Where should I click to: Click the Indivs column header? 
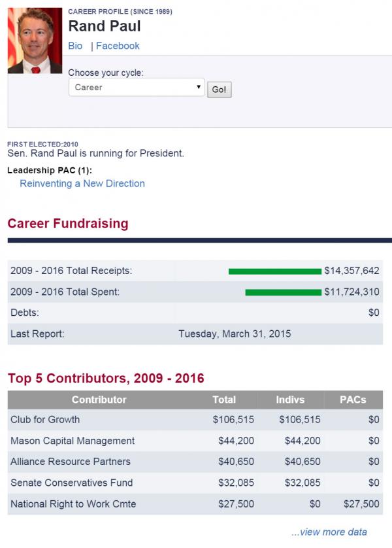pos(290,400)
